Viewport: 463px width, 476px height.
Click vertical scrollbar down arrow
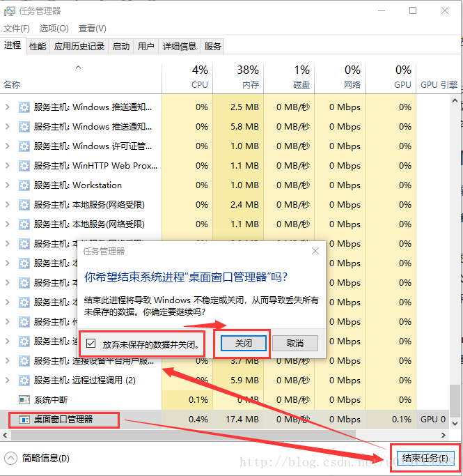tap(455, 424)
